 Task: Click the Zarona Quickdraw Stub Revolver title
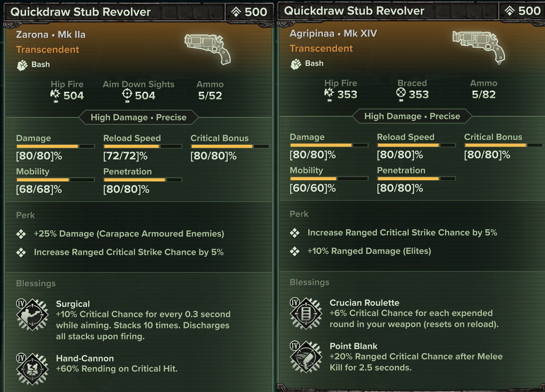coord(80,12)
